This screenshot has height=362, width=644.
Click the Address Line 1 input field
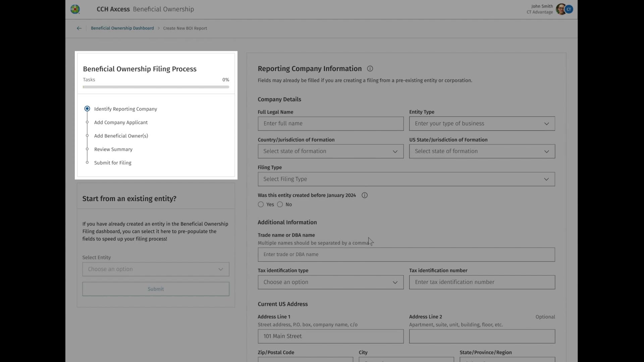coord(330,336)
